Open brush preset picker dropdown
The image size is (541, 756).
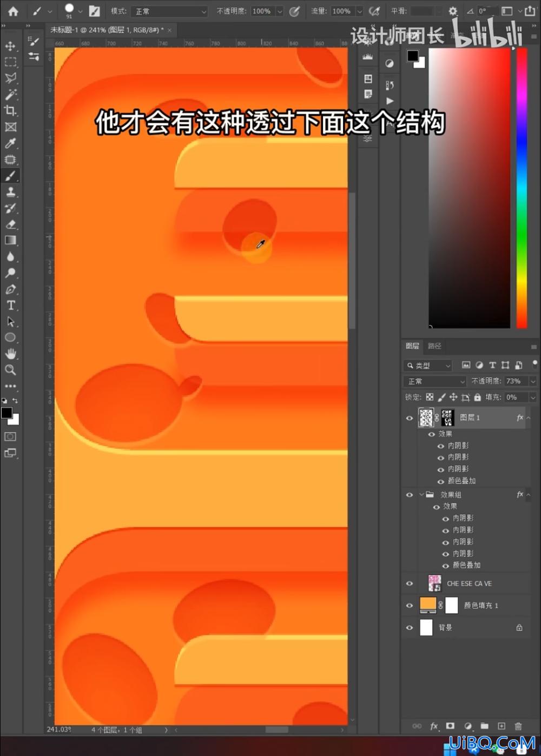tap(80, 11)
